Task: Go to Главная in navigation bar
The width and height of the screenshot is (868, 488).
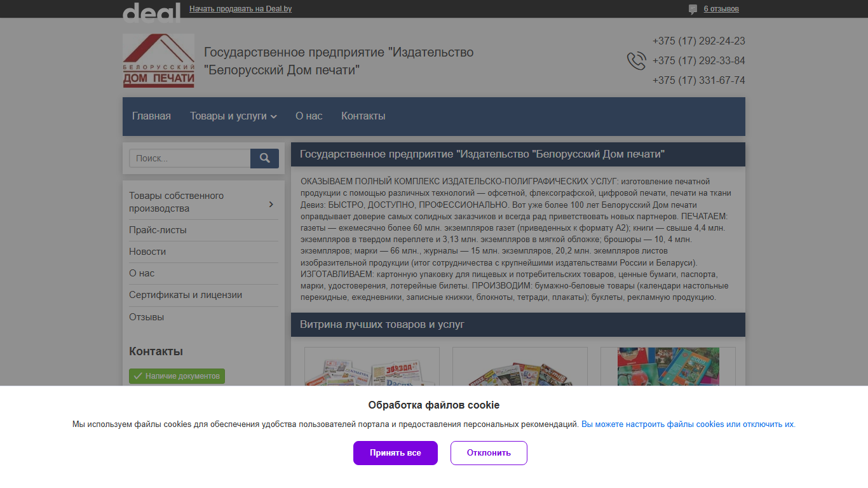Action: (151, 116)
